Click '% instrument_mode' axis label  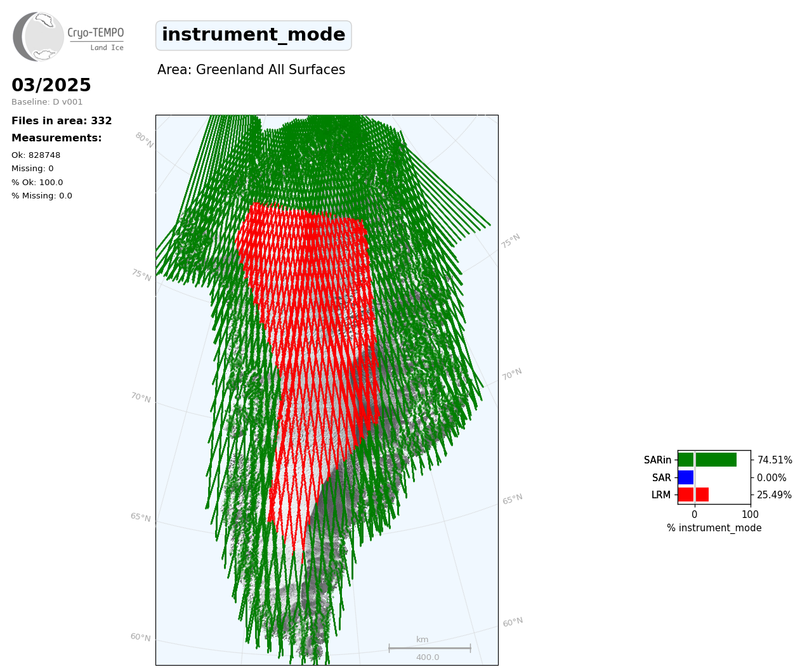pyautogui.click(x=714, y=528)
